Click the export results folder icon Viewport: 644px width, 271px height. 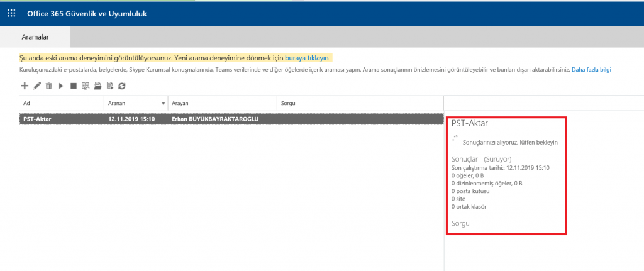coord(97,86)
